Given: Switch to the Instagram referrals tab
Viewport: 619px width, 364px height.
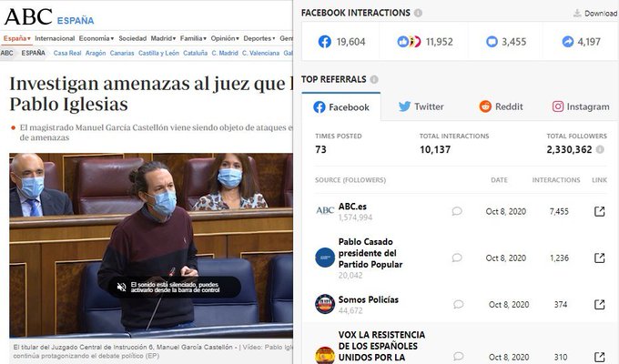Looking at the screenshot, I should pyautogui.click(x=581, y=106).
